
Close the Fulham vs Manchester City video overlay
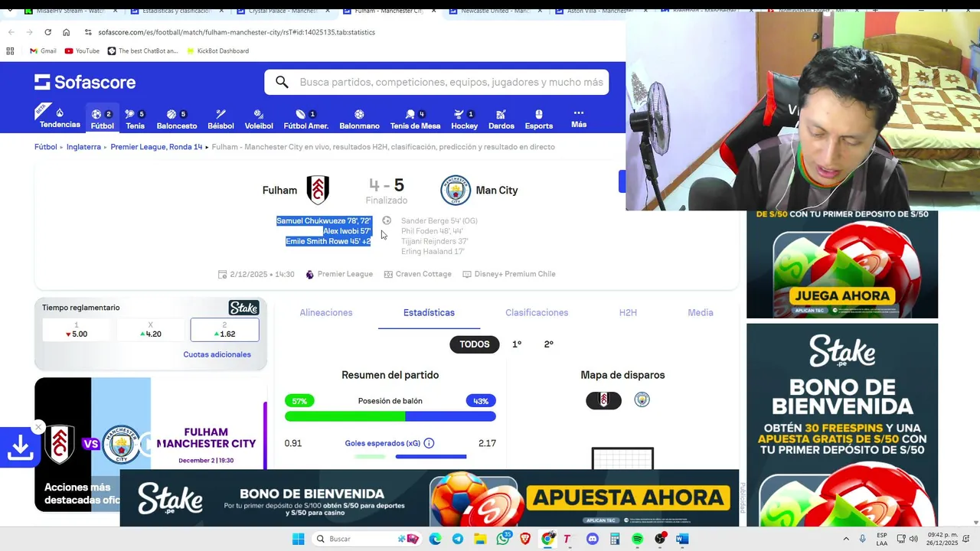click(38, 427)
